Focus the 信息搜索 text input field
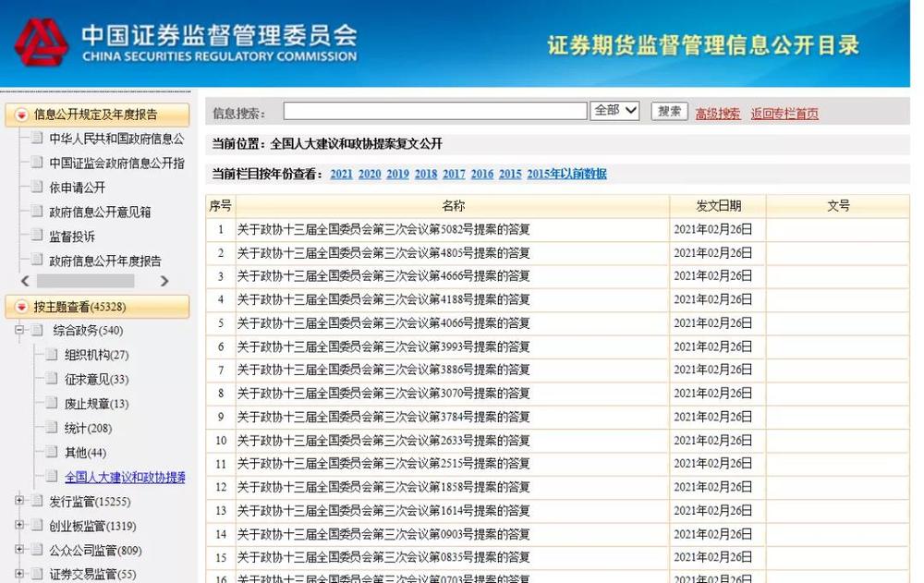The image size is (924, 583). tap(434, 112)
